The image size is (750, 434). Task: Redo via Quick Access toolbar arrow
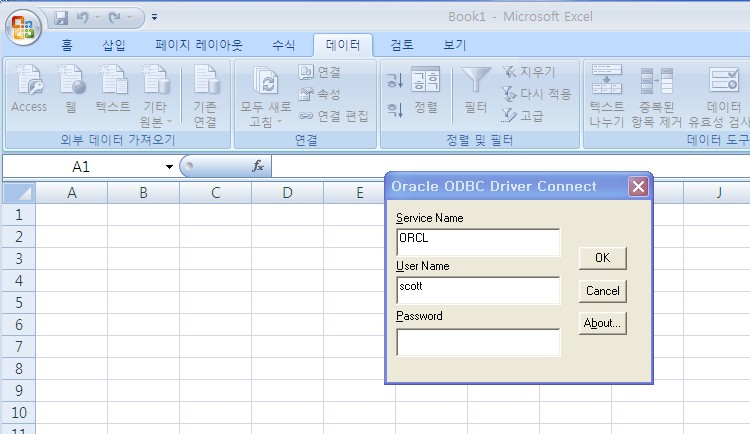coord(114,18)
